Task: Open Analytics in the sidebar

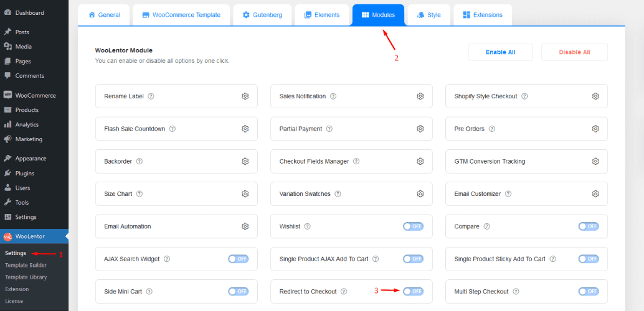Action: click(34, 125)
